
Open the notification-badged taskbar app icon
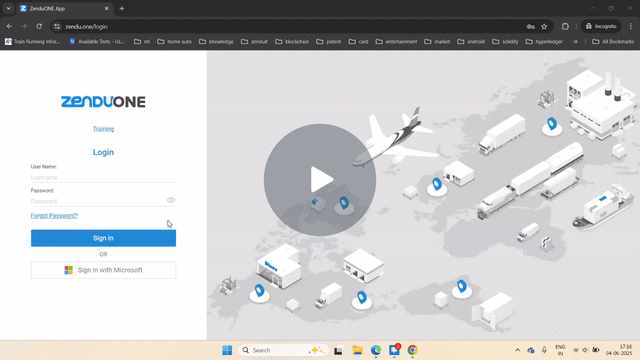tap(394, 350)
